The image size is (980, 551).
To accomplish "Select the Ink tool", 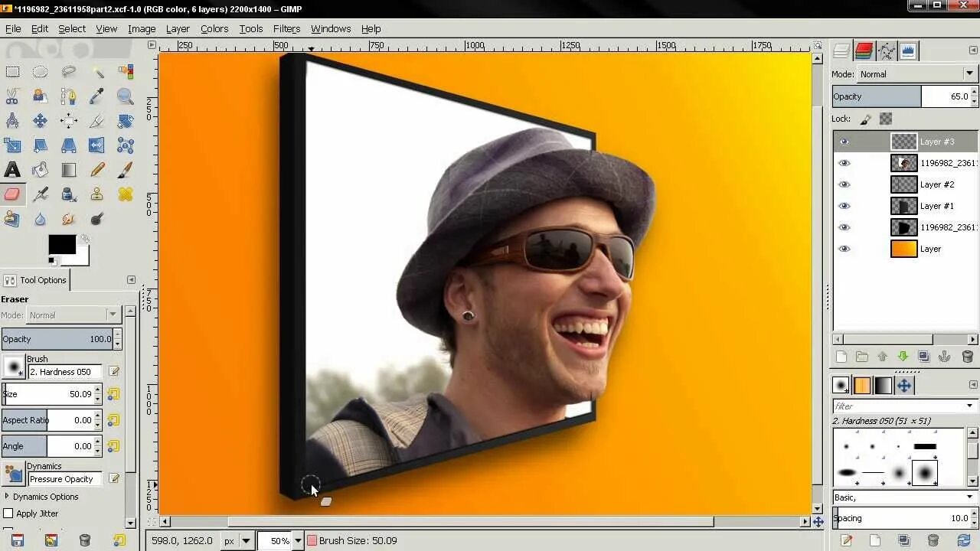I will pos(69,194).
